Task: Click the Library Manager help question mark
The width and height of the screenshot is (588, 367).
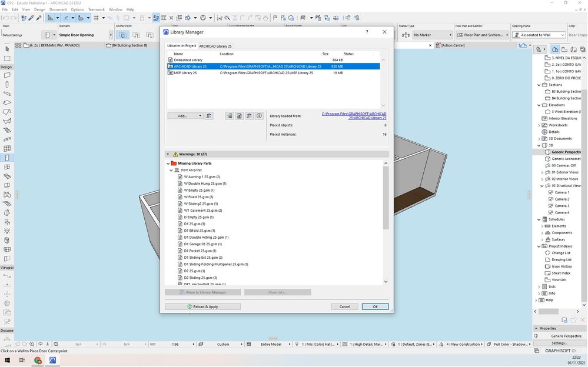Action: click(x=367, y=32)
